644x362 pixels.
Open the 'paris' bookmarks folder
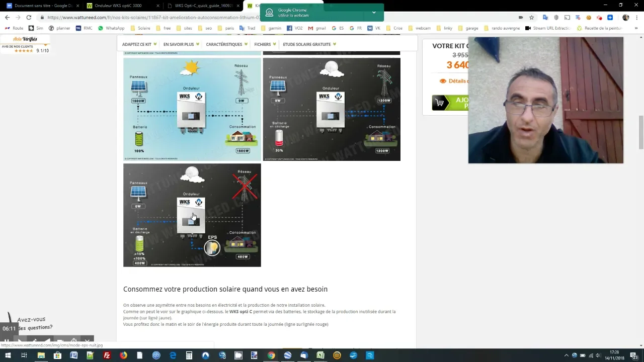click(226, 28)
